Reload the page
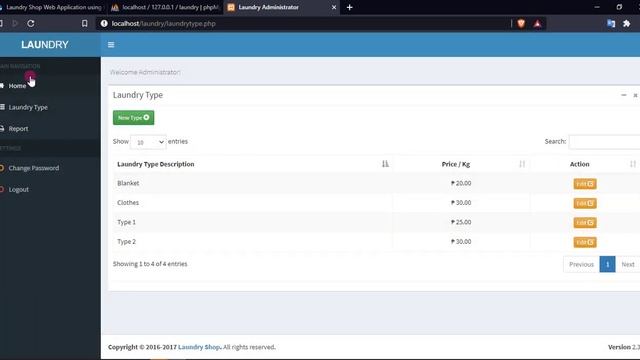The image size is (640, 360). tap(31, 24)
